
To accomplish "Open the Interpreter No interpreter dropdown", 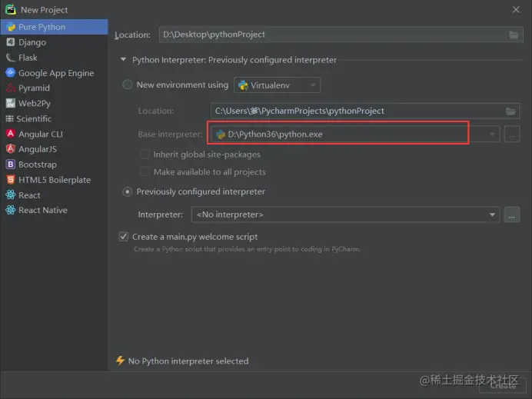I will pos(345,214).
